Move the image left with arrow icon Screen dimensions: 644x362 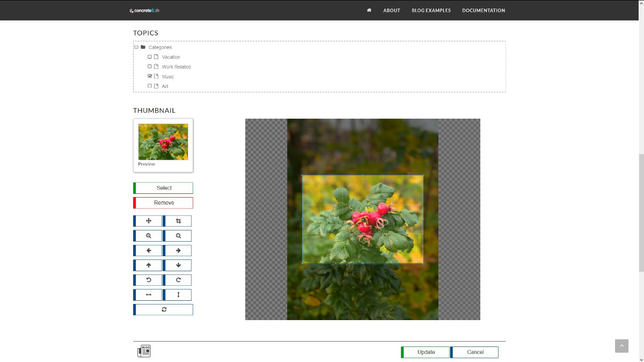click(x=149, y=251)
